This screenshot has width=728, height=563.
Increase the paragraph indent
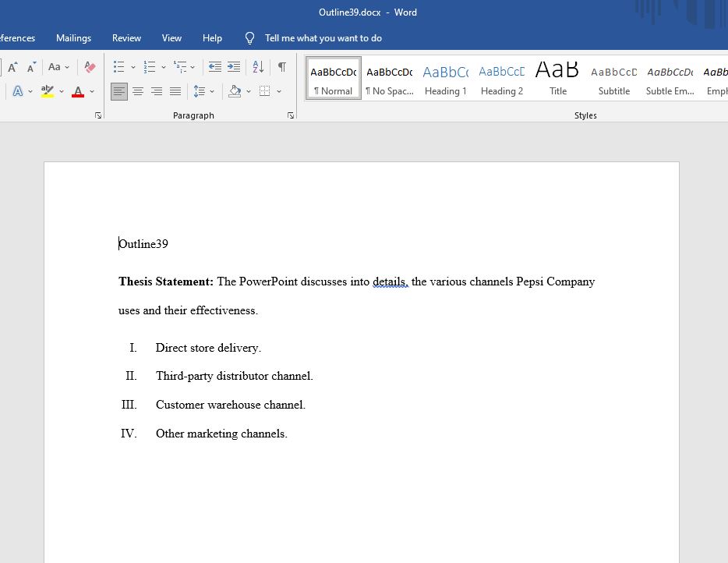coord(234,67)
